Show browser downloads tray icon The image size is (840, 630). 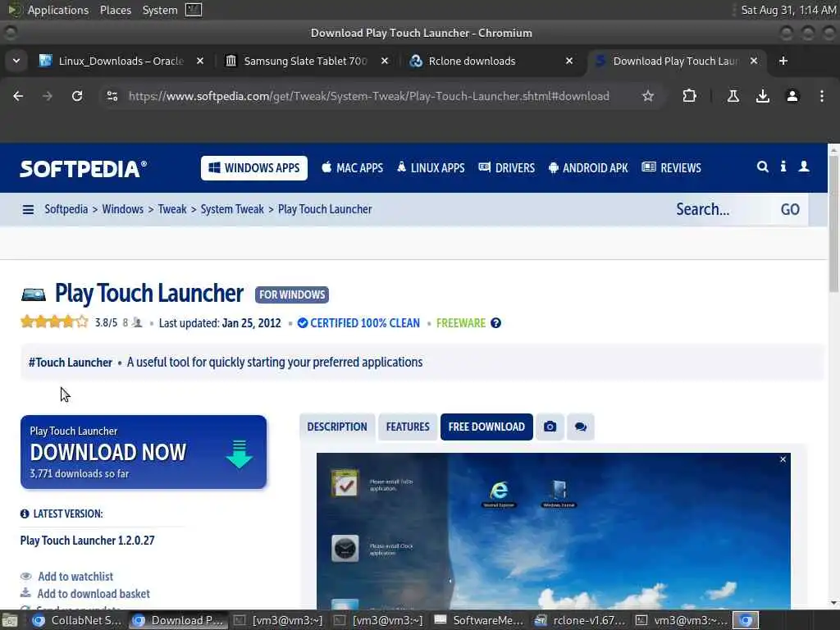pos(762,96)
